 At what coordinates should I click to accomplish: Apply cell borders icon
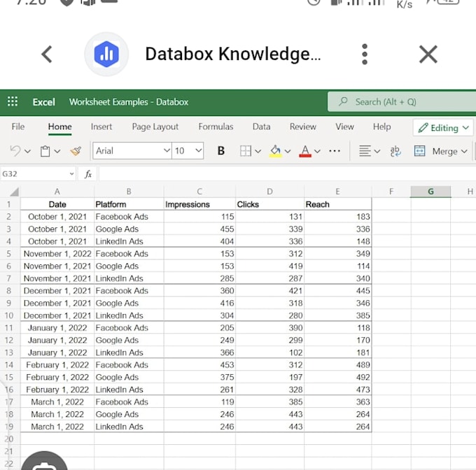click(245, 150)
